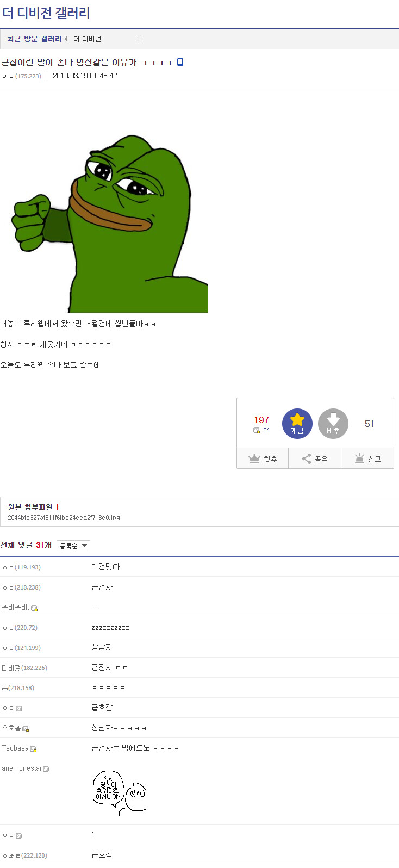Screen dimensions: 399x868
Task: Open the 등록순 comment sort dropdown
Action: tap(73, 545)
